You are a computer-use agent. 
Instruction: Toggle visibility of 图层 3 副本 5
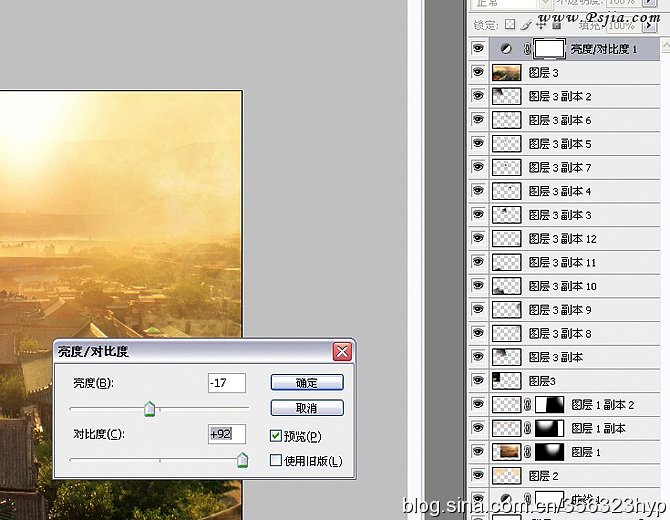click(478, 143)
